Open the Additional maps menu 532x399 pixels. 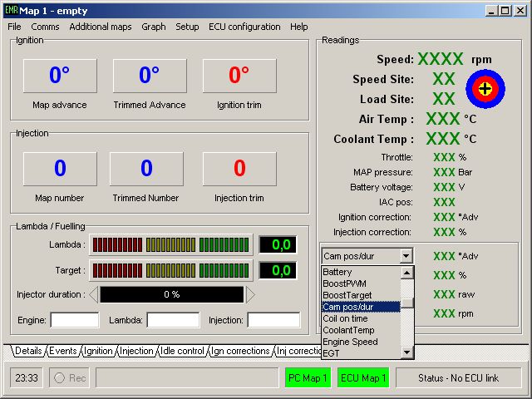tap(100, 27)
